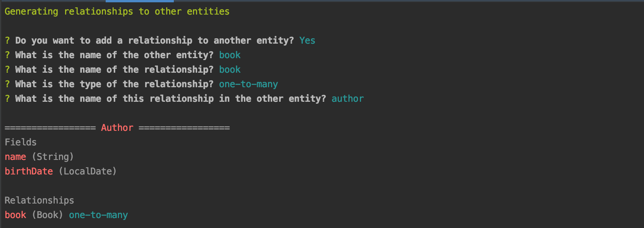Click the '(Book)' entity text

(x=47, y=215)
